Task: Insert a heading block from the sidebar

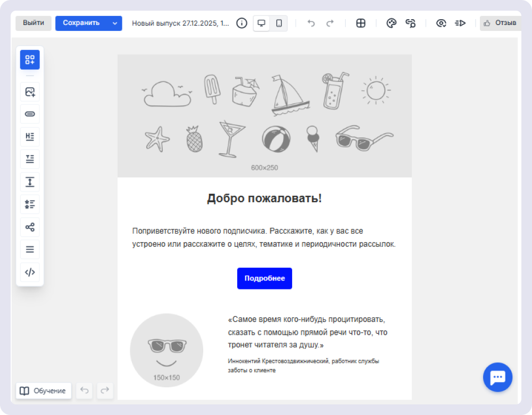Action: (30, 137)
